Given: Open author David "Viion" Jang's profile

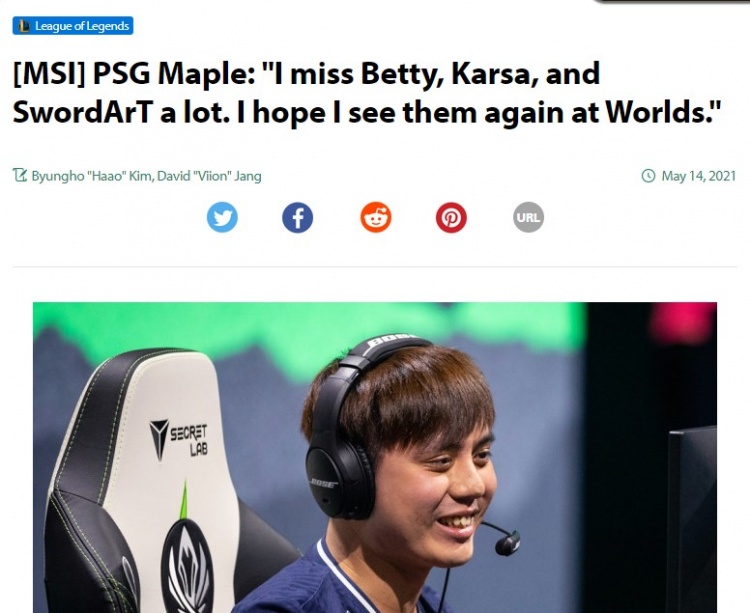Looking at the screenshot, I should pyautogui.click(x=209, y=176).
